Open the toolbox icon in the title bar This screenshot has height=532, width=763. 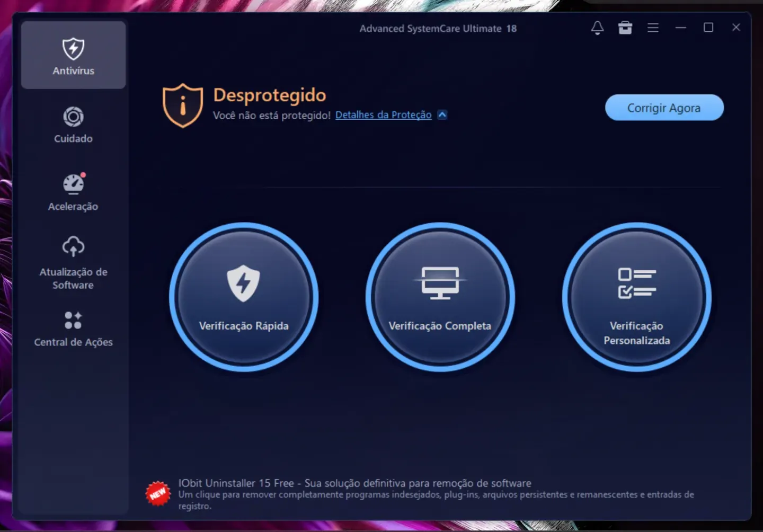[625, 28]
